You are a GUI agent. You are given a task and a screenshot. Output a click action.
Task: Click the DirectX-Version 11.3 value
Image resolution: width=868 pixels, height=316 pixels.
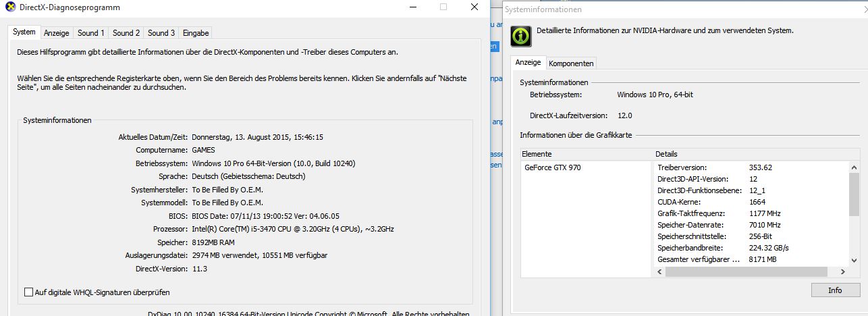pos(200,269)
